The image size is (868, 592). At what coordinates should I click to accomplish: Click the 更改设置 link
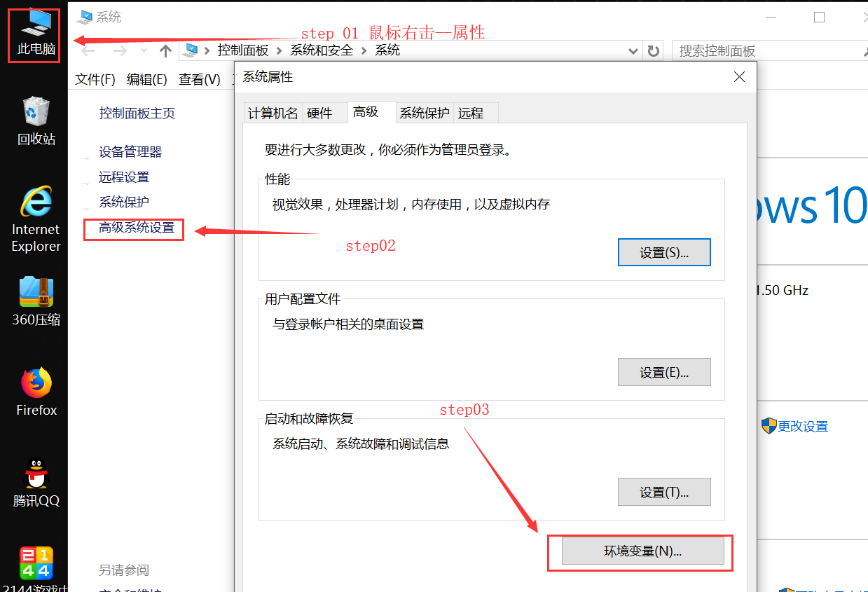[x=803, y=426]
